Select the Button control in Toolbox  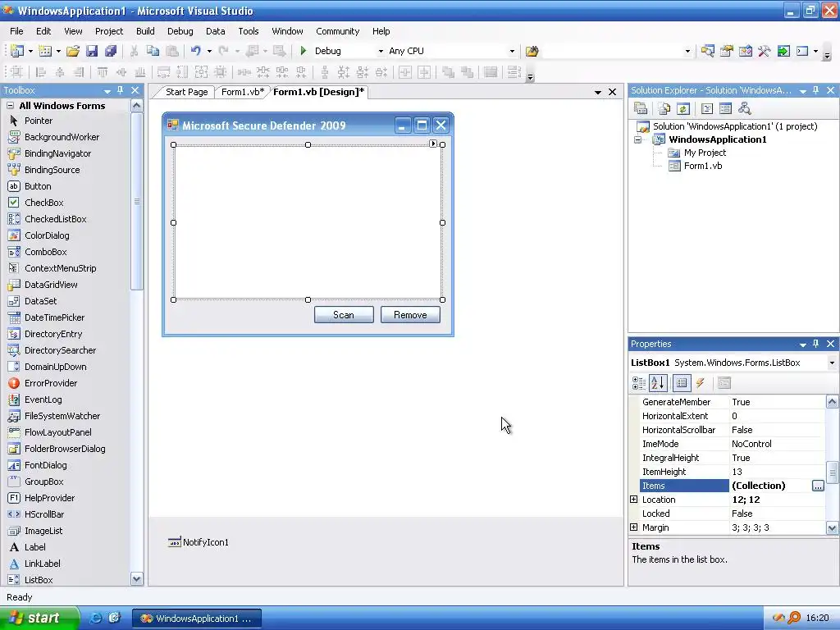[38, 186]
